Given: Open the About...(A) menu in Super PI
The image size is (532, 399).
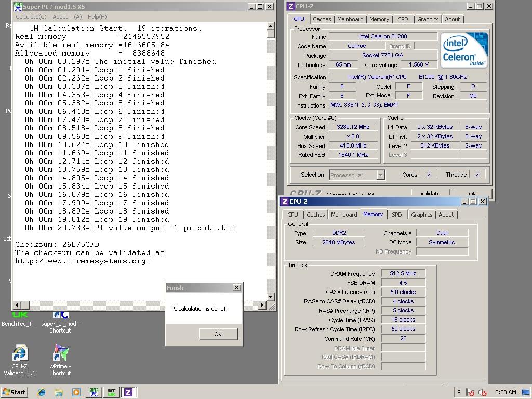Looking at the screenshot, I should [x=67, y=17].
